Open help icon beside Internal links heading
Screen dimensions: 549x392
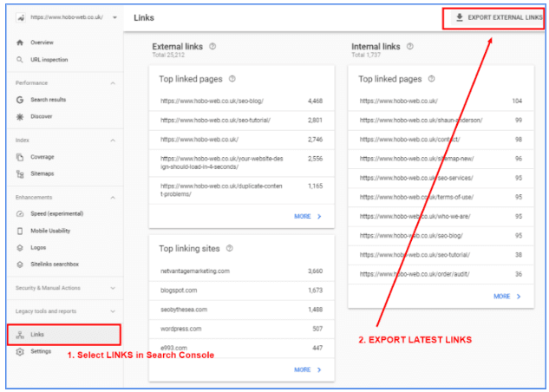[410, 46]
